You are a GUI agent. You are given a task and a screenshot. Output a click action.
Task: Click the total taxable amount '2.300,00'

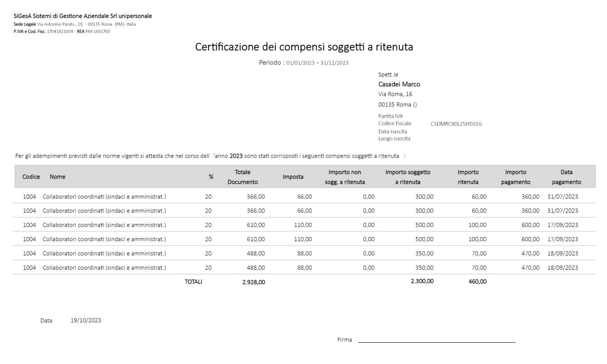[422, 281]
